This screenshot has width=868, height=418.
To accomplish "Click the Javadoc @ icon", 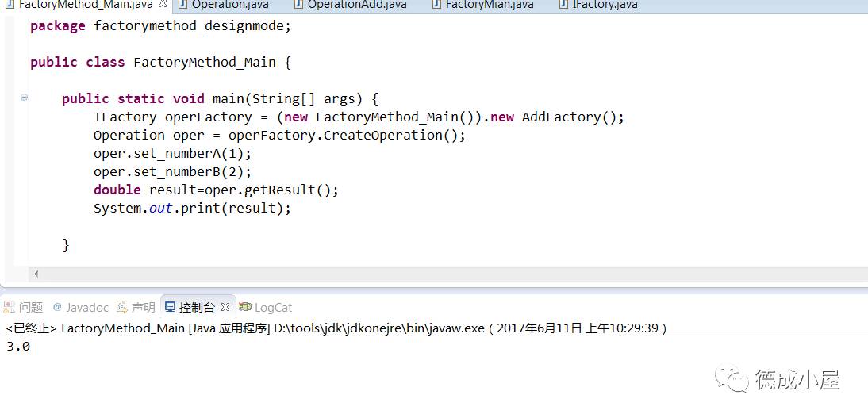I will (57, 307).
